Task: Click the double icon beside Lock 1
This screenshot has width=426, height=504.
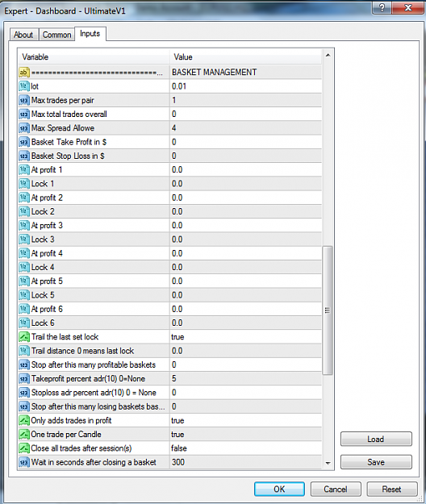Action: pyautogui.click(x=24, y=184)
